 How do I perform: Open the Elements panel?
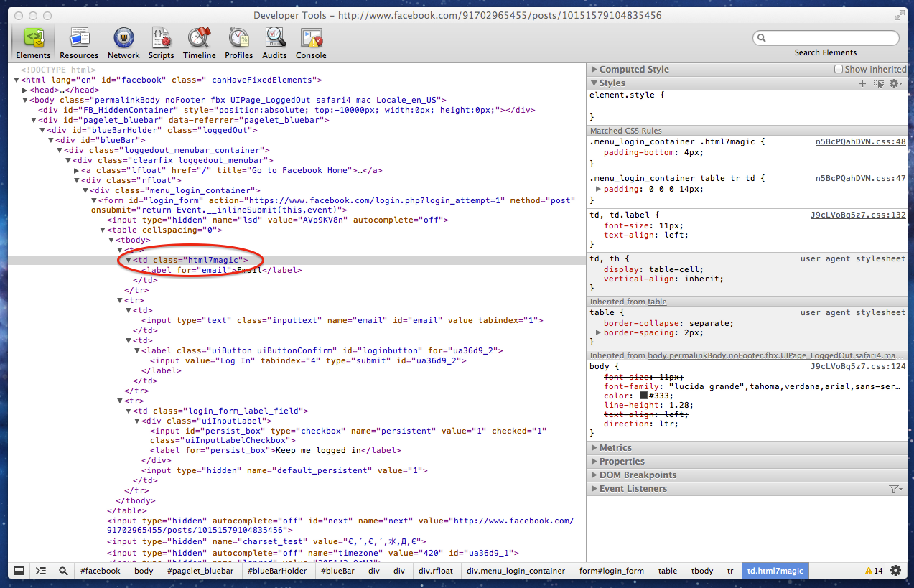pos(33,43)
